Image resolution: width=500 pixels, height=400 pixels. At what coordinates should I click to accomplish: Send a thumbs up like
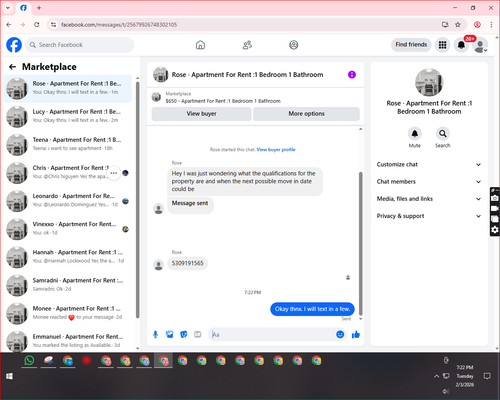coord(356,334)
